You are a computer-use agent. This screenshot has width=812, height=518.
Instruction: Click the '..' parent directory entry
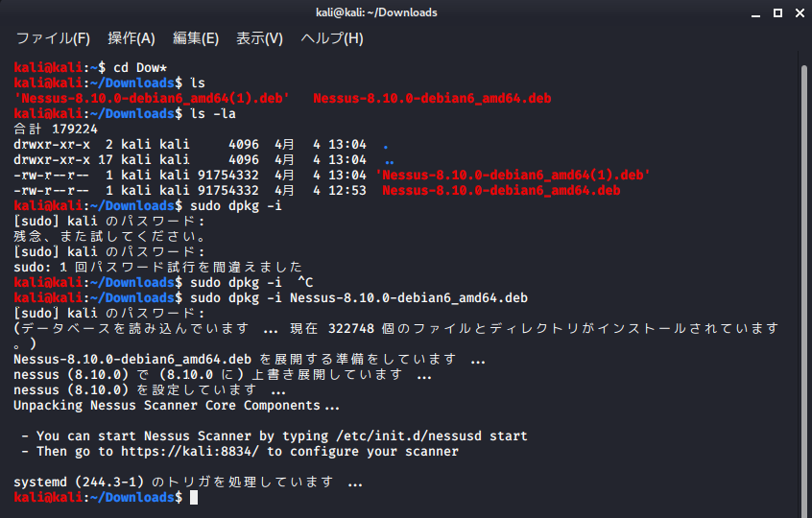[x=390, y=162]
